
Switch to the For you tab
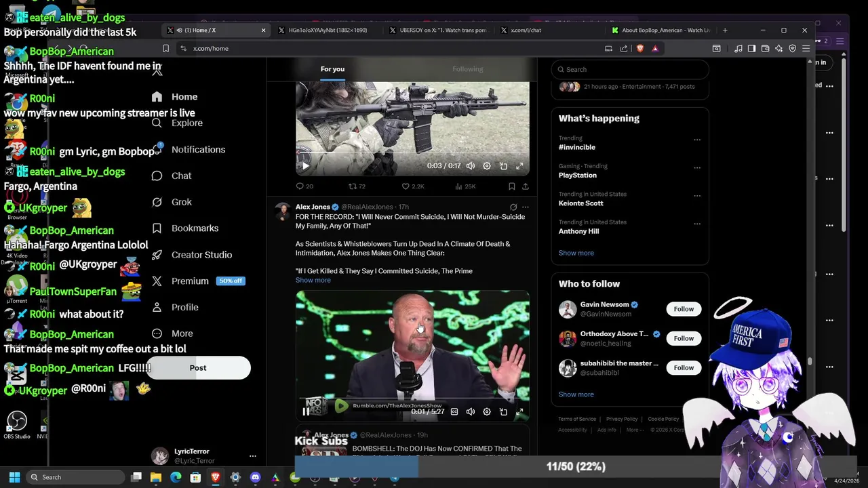pos(332,69)
